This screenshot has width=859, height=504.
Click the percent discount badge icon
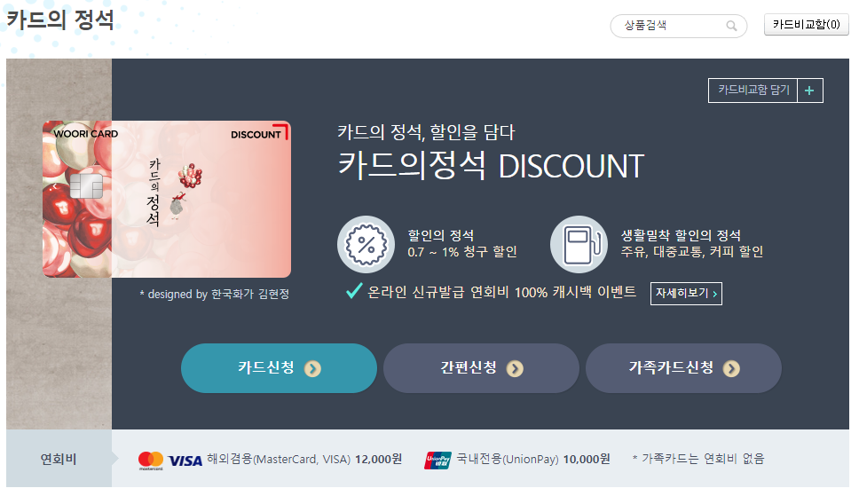tap(366, 244)
